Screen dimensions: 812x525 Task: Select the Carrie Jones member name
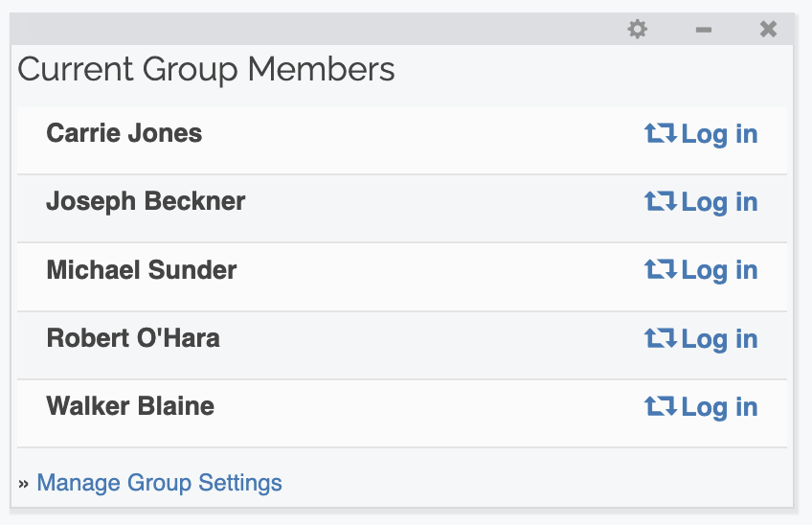pyautogui.click(x=124, y=133)
